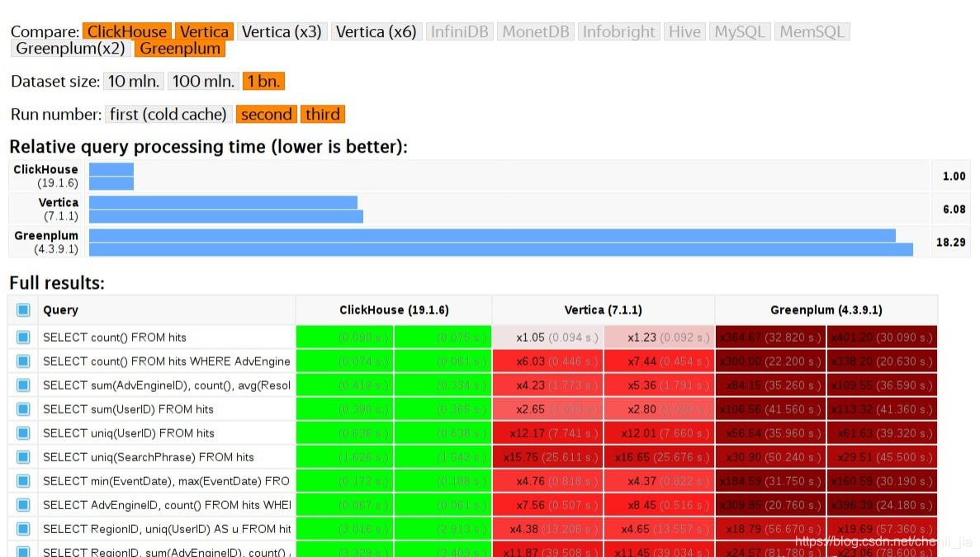
Task: Toggle checkbox for uniq(SearchPhrase) query
Action: pos(23,457)
